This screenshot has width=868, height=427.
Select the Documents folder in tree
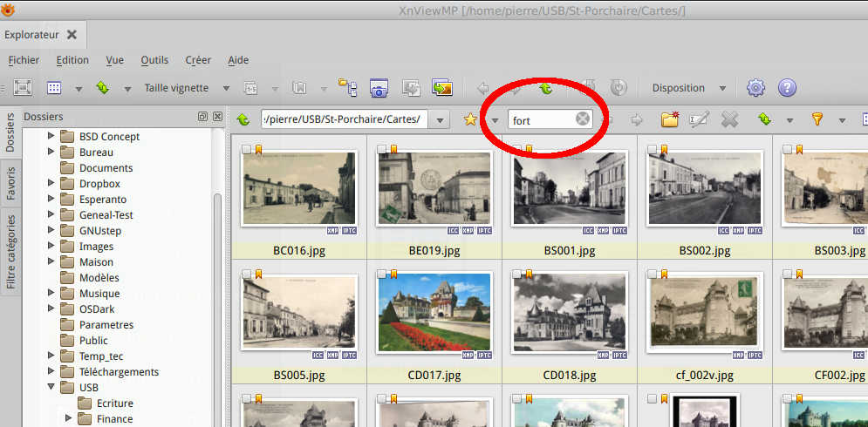point(106,167)
